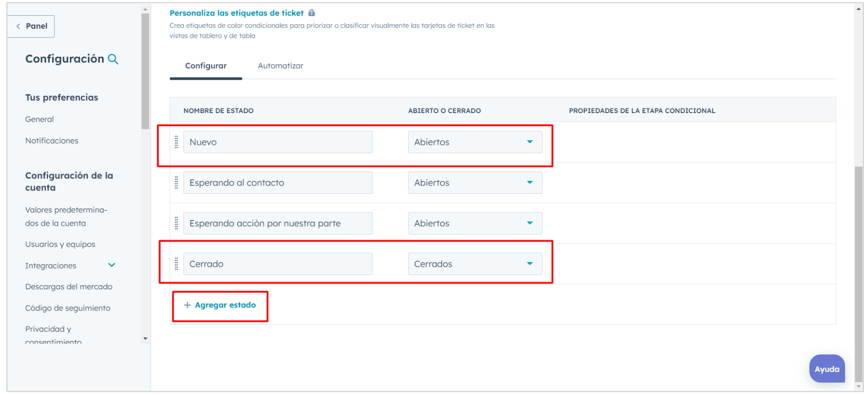This screenshot has height=395, width=868.
Task: Click the drag handle for Nuevo status
Action: tap(176, 142)
